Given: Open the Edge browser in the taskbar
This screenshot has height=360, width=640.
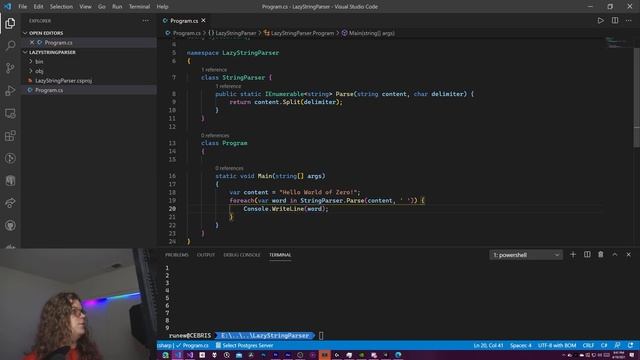Looking at the screenshot, I should tap(398, 355).
